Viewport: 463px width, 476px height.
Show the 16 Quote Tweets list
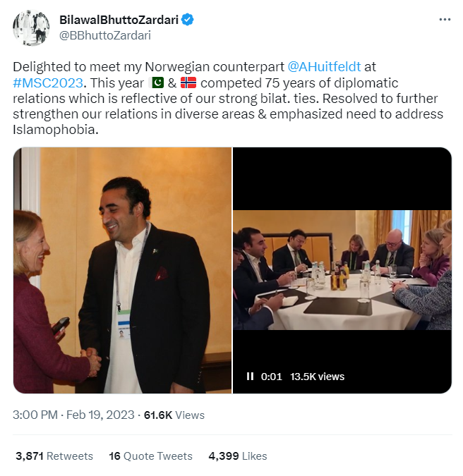tap(150, 456)
